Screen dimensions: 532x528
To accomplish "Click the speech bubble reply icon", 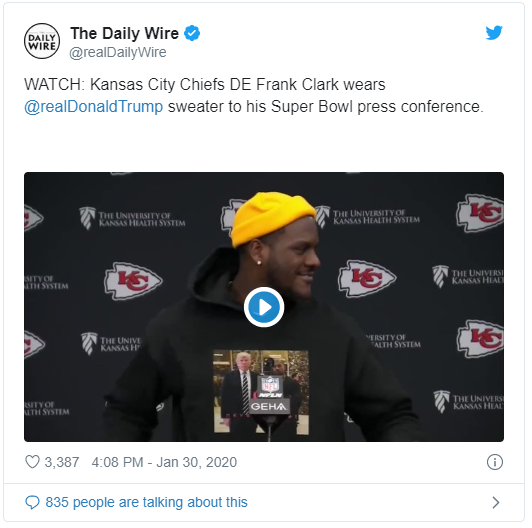I will 33,503.
